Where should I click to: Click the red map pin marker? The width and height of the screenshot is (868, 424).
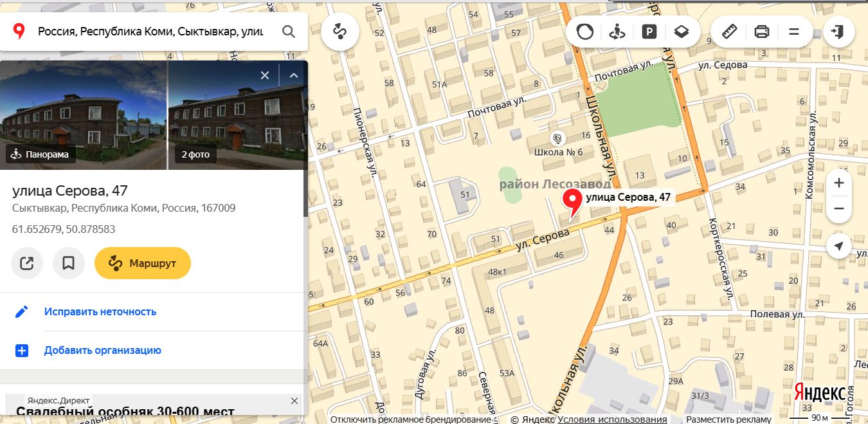coord(572,205)
